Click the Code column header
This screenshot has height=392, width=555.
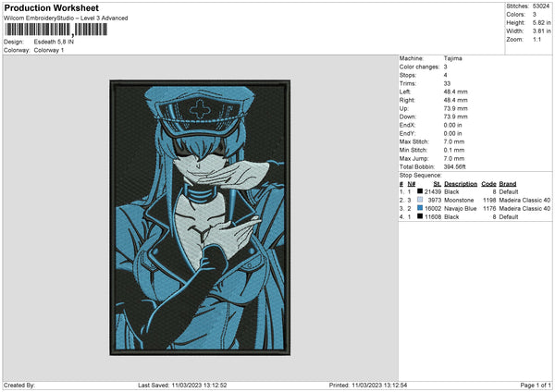click(x=488, y=184)
